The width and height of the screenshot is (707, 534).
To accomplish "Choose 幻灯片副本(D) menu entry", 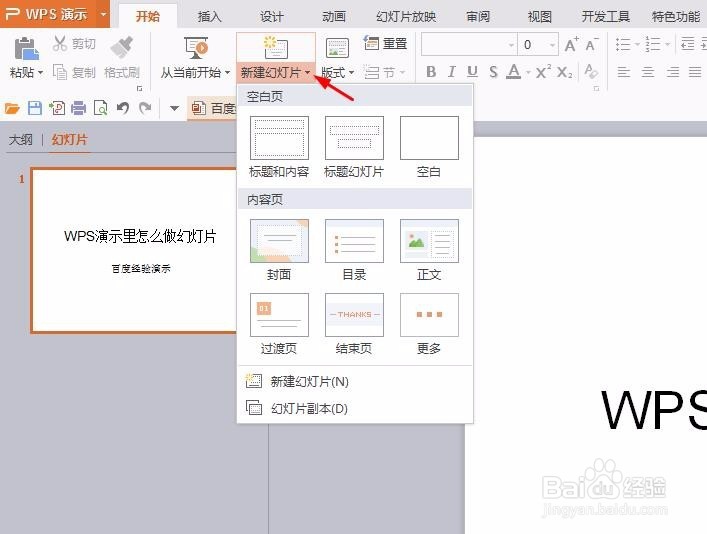I will [x=355, y=409].
